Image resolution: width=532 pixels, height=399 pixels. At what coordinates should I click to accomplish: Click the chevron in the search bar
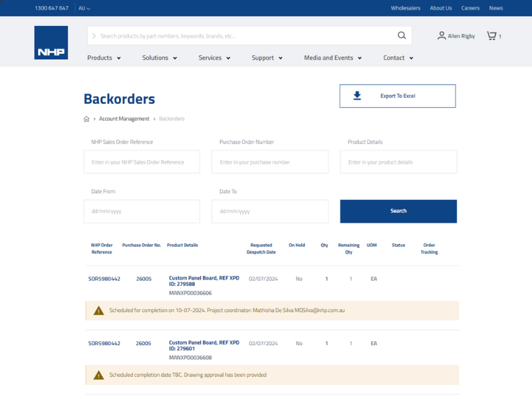point(94,36)
